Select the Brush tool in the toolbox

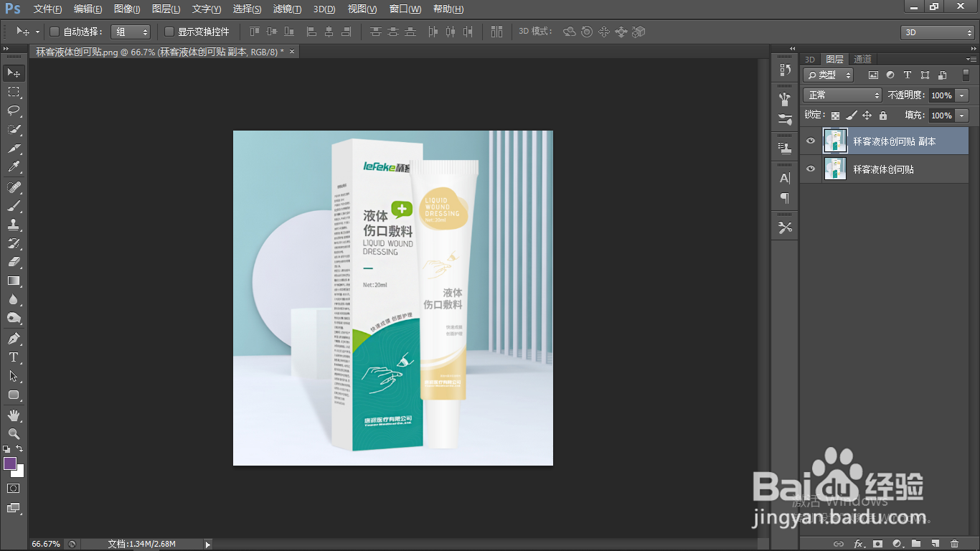pos(14,206)
